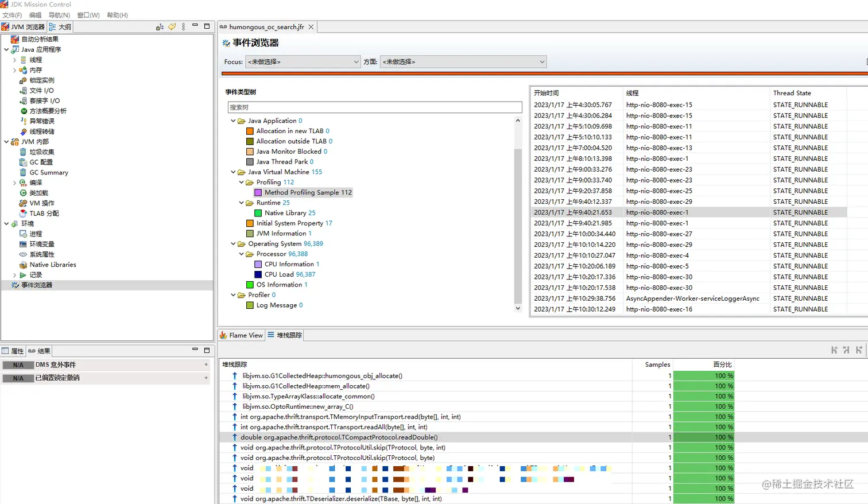The height and width of the screenshot is (504, 868).
Task: Select the 系统属性 icon
Action: click(x=23, y=254)
